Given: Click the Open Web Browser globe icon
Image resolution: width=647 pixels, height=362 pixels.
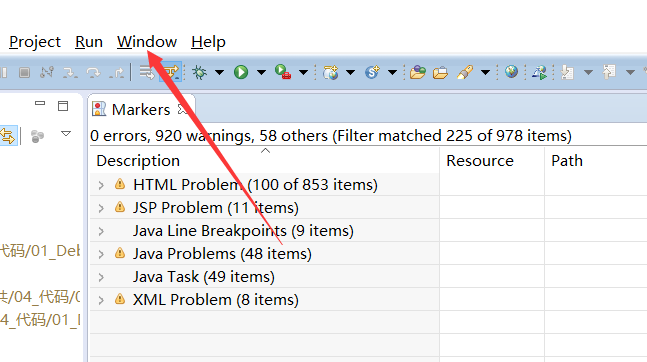Looking at the screenshot, I should (x=511, y=72).
